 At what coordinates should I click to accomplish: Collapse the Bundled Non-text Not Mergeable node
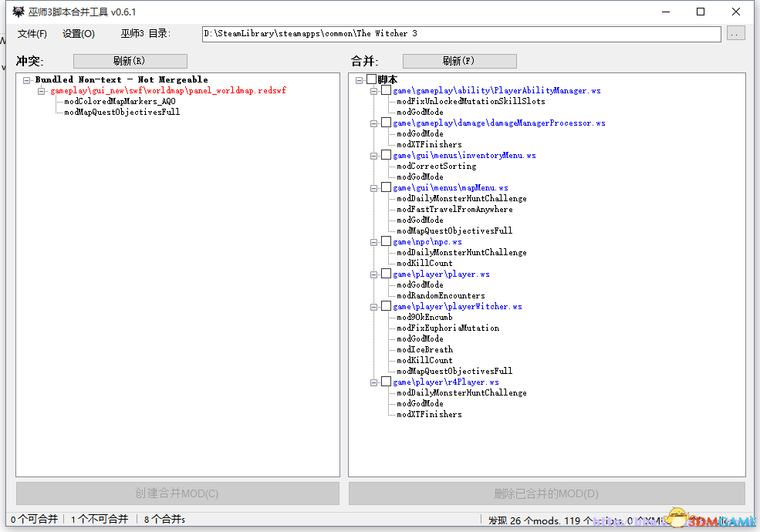[27, 80]
